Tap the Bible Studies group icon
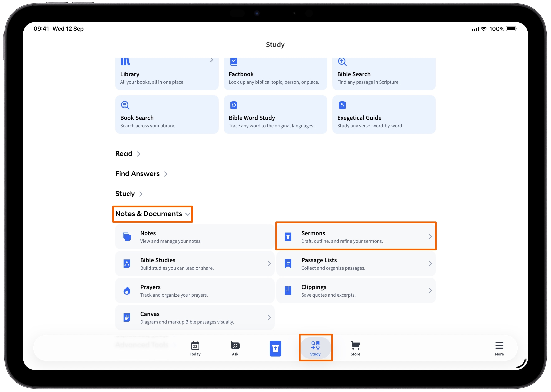Image resolution: width=551 pixels, height=392 pixels. click(127, 264)
